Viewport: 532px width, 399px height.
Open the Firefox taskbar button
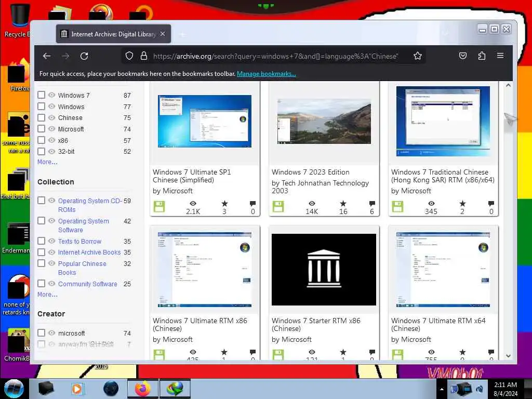(143, 389)
